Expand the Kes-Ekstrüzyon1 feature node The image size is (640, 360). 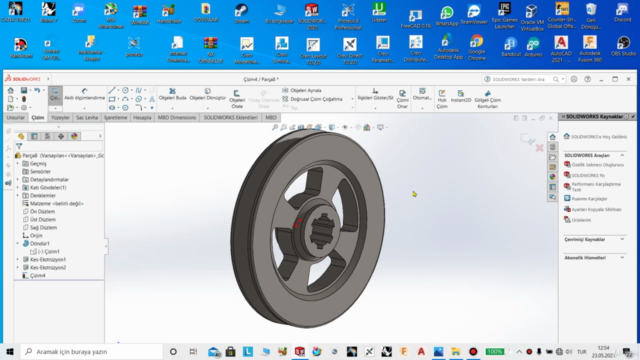click(18, 260)
